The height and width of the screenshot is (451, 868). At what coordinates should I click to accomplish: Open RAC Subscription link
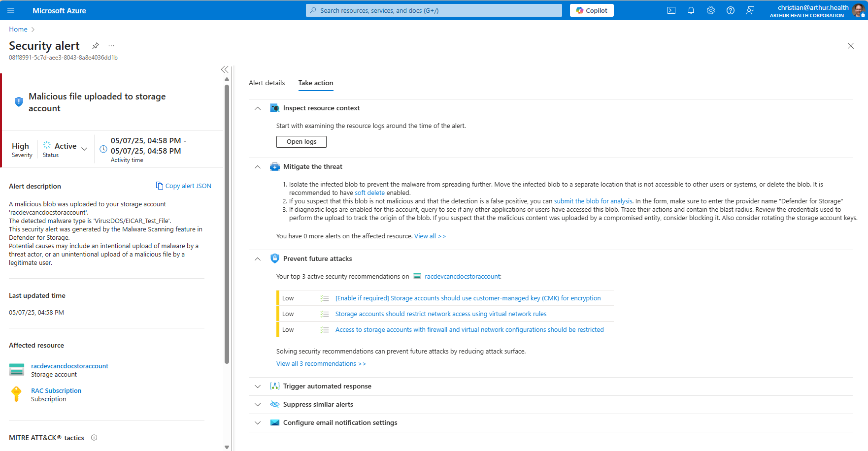point(56,390)
